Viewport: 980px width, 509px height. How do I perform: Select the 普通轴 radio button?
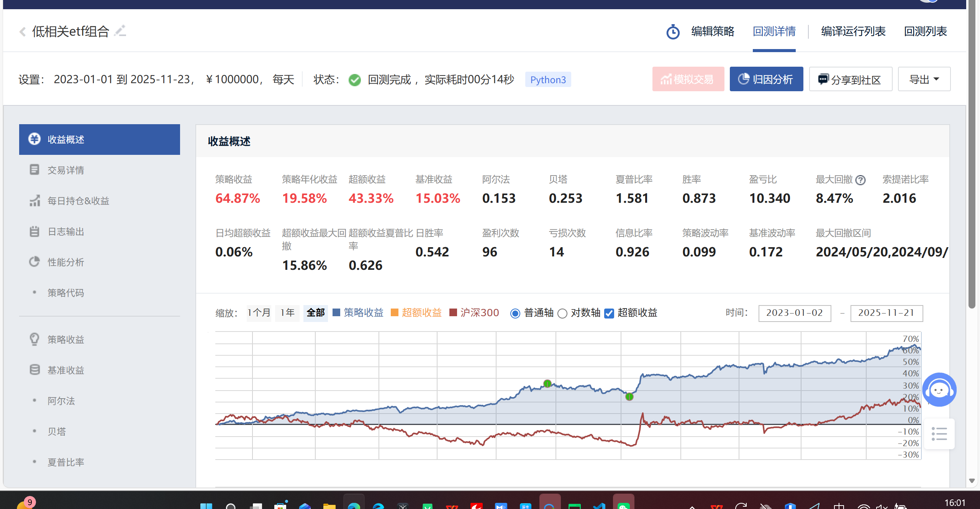515,314
